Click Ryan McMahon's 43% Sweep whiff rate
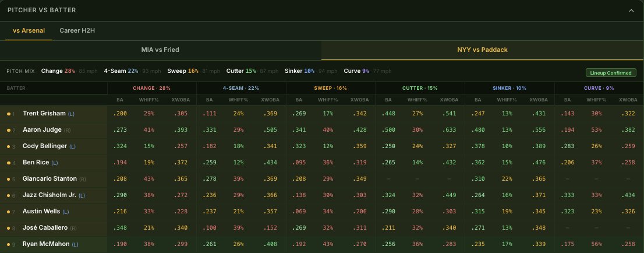The image size is (644, 253). point(328,244)
